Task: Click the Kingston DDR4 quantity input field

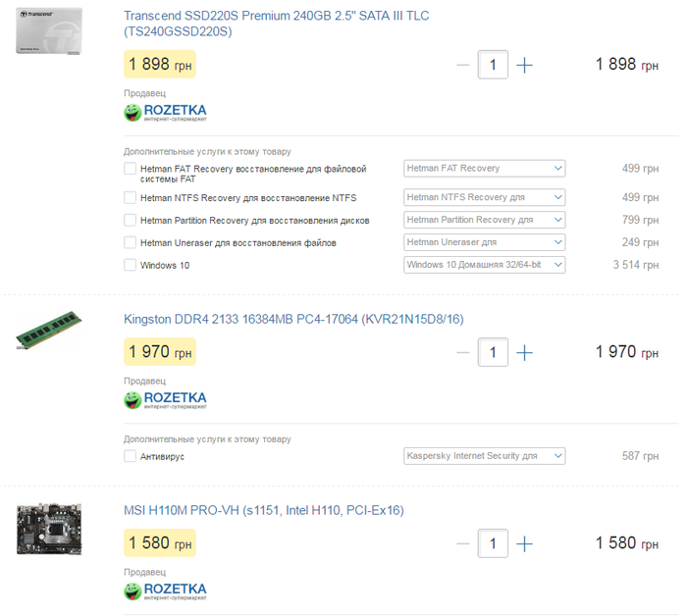Action: [493, 352]
